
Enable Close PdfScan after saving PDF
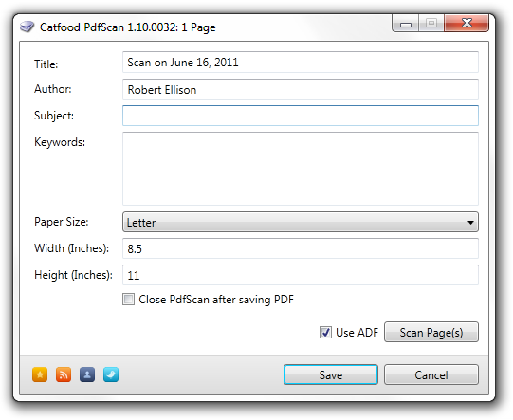(x=128, y=299)
